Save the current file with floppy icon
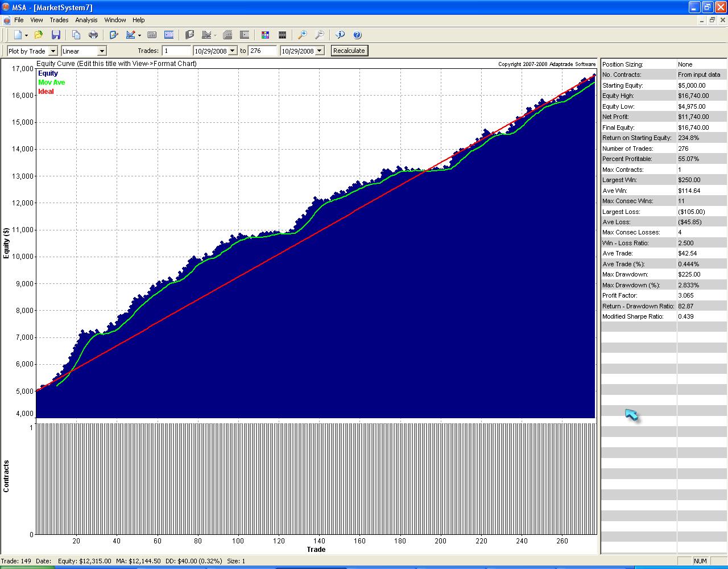The image size is (728, 569). pyautogui.click(x=56, y=35)
